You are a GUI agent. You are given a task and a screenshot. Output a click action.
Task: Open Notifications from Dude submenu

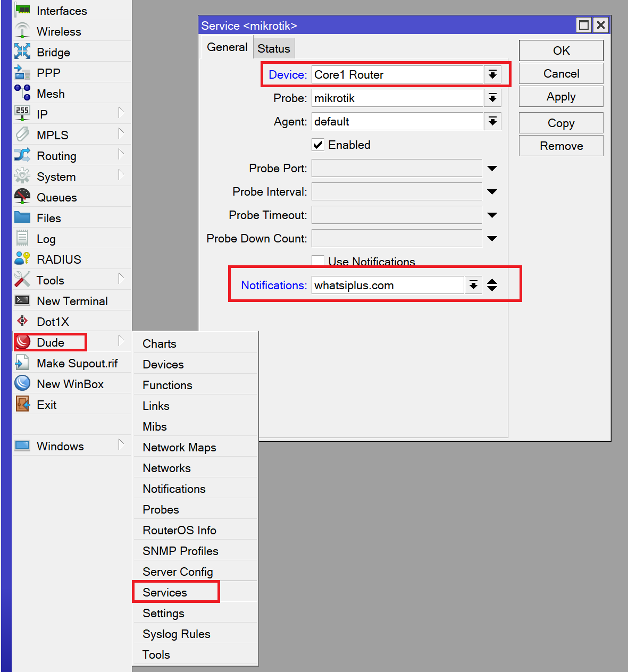[x=195, y=489]
